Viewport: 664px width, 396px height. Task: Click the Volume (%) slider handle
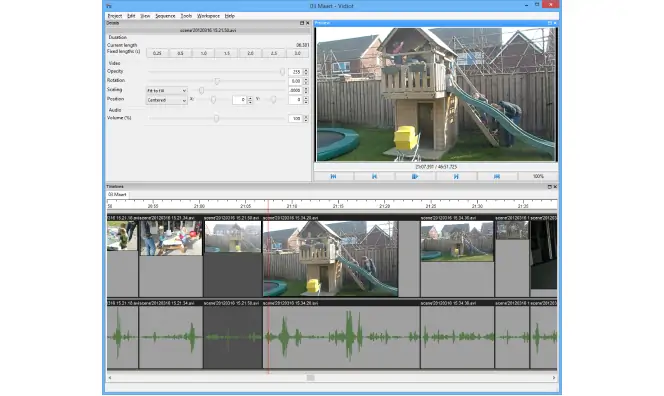point(216,119)
